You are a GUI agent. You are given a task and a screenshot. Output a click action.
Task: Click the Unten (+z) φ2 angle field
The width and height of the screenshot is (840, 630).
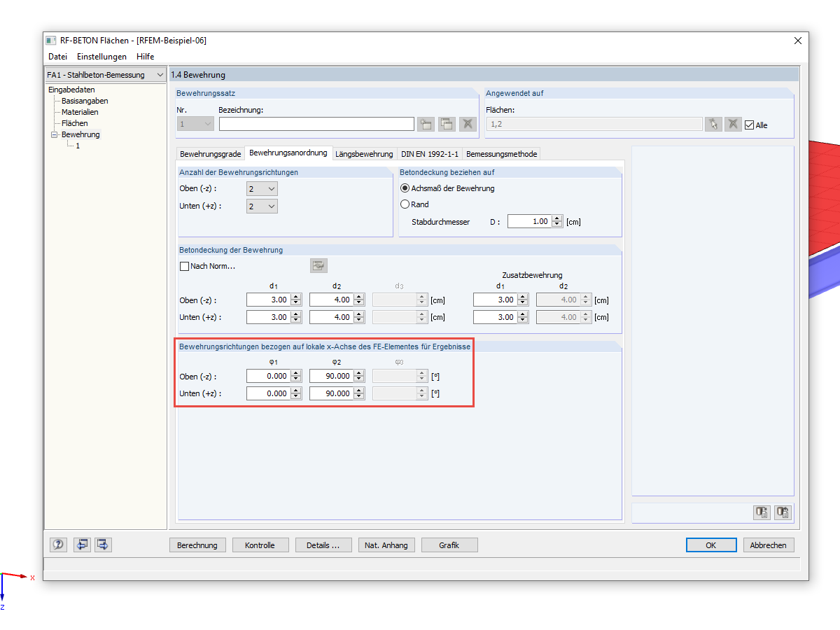tap(331, 393)
